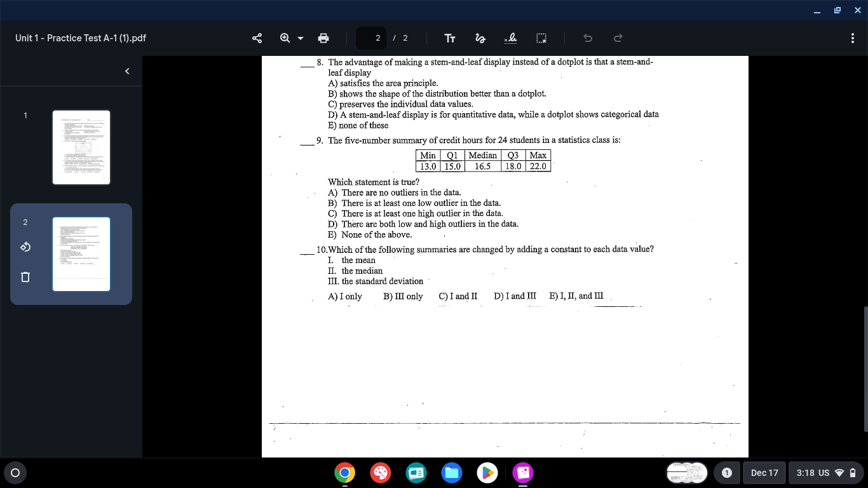
Task: Open the Dec 17 calendar button
Action: [764, 473]
